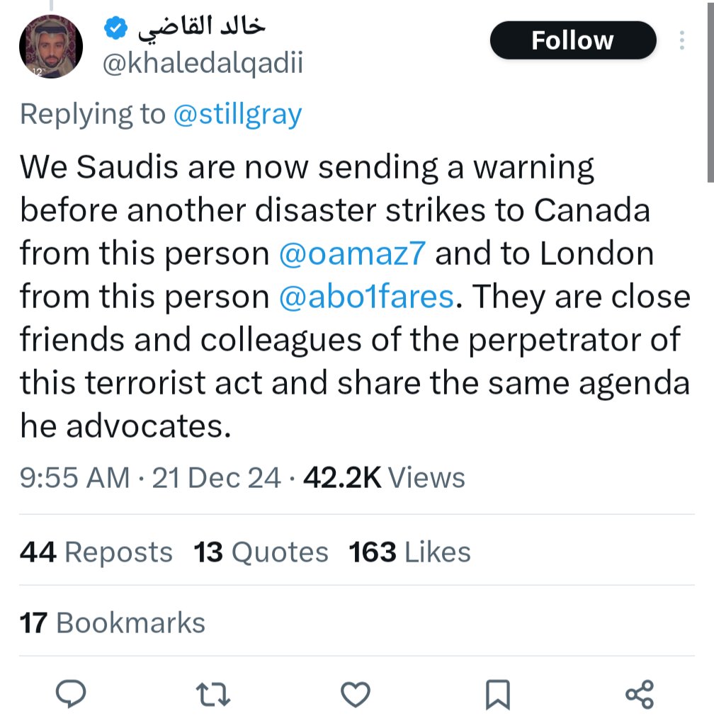The height and width of the screenshot is (728, 714).
Task: Click the @khaledalqadii handle
Action: pos(203,64)
